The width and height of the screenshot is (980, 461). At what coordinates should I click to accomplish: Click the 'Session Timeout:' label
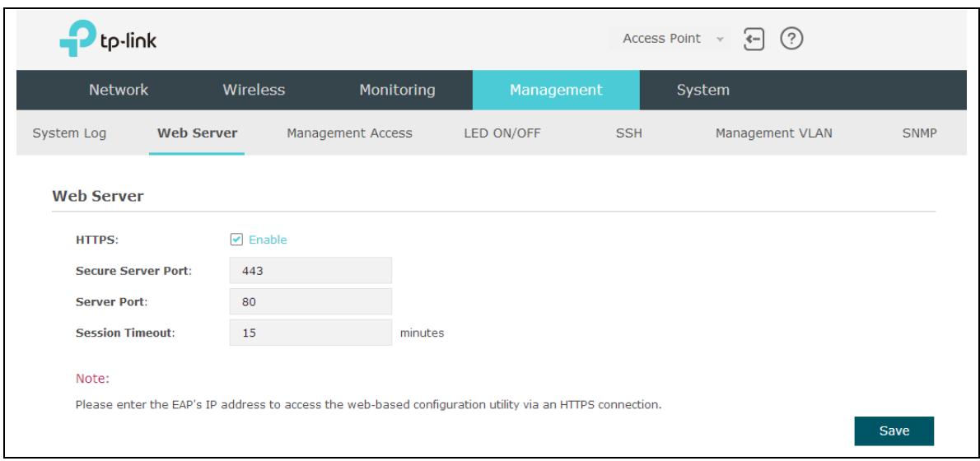tap(125, 333)
